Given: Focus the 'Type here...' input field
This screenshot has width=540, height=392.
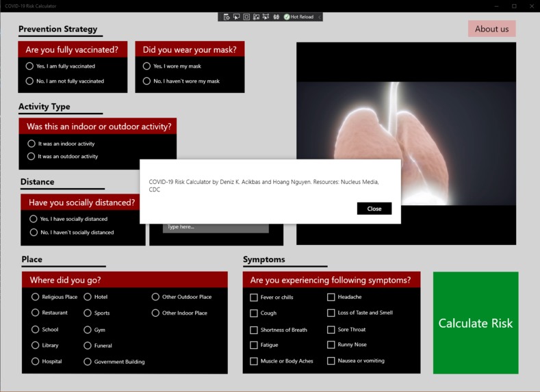Looking at the screenshot, I should (216, 228).
